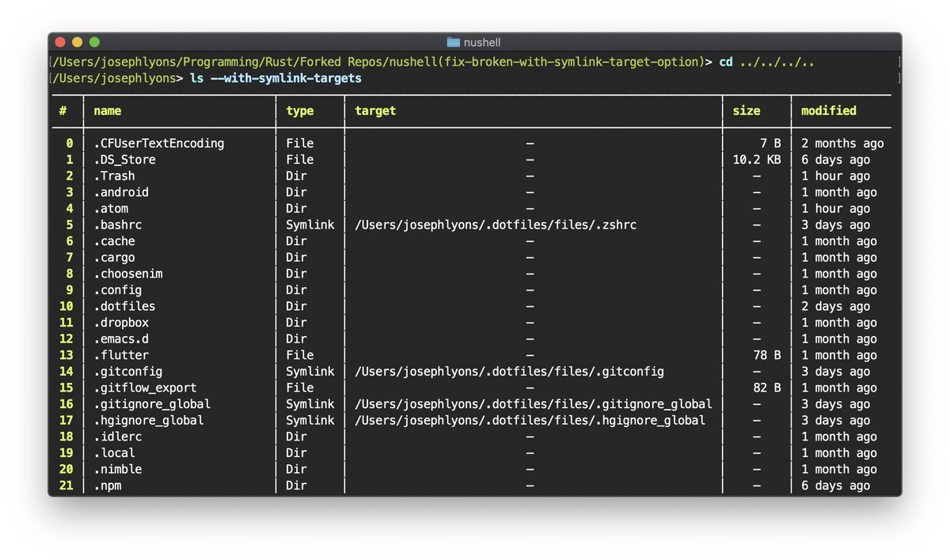Select the .emacs.d directory name

[121, 339]
